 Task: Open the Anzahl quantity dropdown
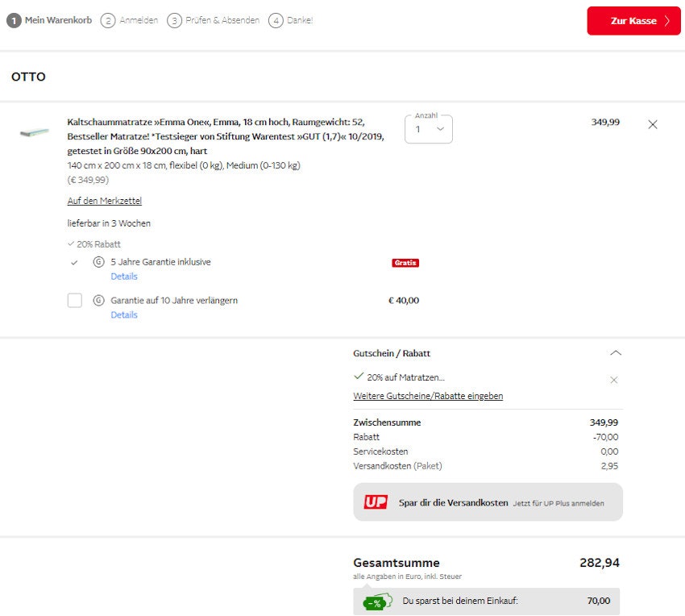click(429, 129)
